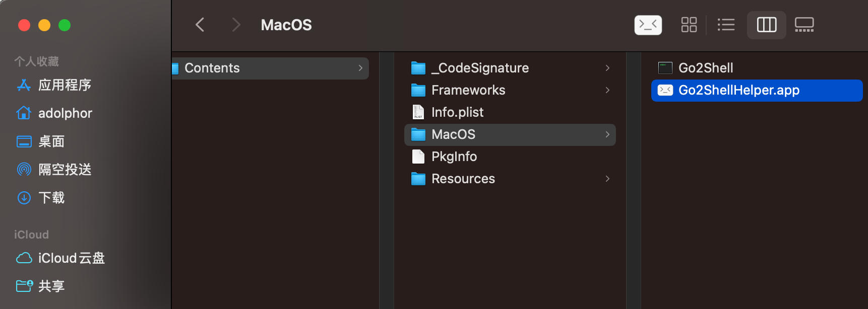
Task: Switch to column view
Action: click(x=767, y=25)
